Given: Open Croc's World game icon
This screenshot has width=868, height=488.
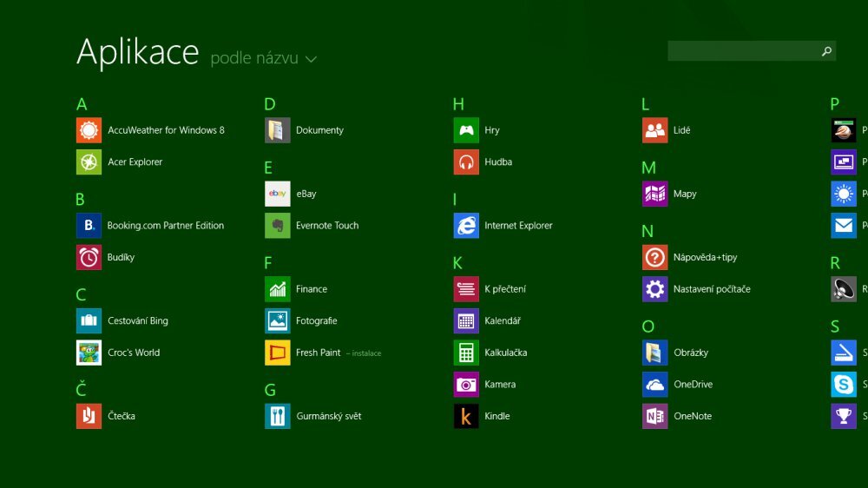Looking at the screenshot, I should [89, 353].
